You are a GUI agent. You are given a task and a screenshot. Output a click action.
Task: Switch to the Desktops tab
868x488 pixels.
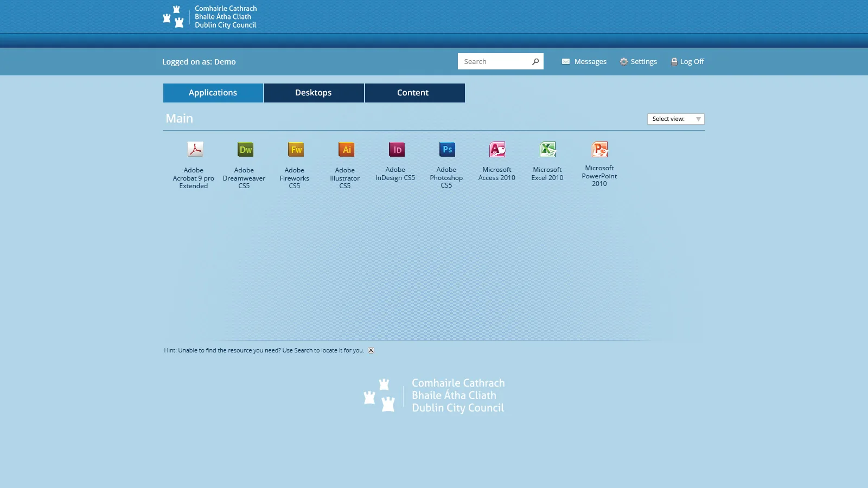click(314, 93)
